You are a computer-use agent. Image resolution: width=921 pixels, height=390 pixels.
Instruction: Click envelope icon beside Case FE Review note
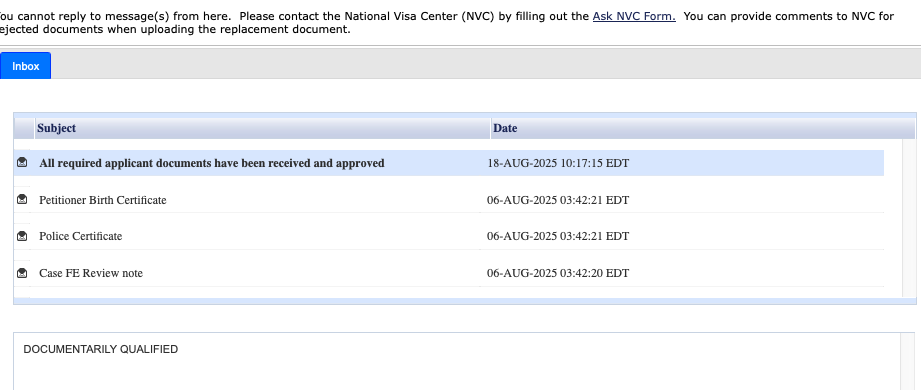[22, 273]
